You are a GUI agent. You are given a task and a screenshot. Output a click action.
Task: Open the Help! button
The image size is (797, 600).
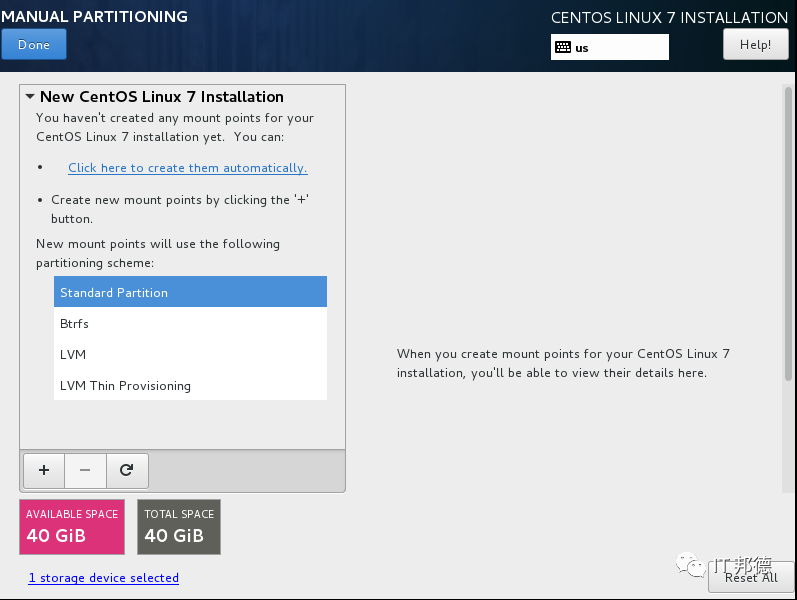pos(755,45)
